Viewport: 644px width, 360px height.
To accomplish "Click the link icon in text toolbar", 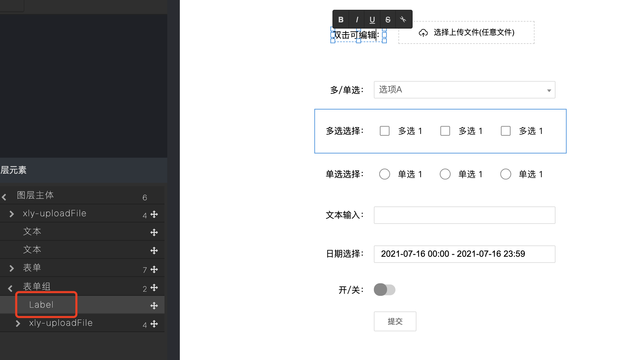I will pyautogui.click(x=403, y=20).
